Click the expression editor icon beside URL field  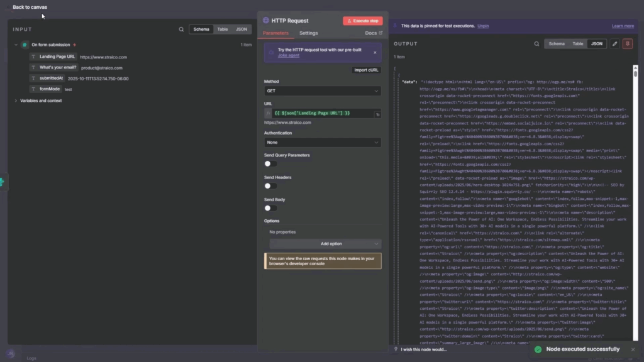click(377, 114)
